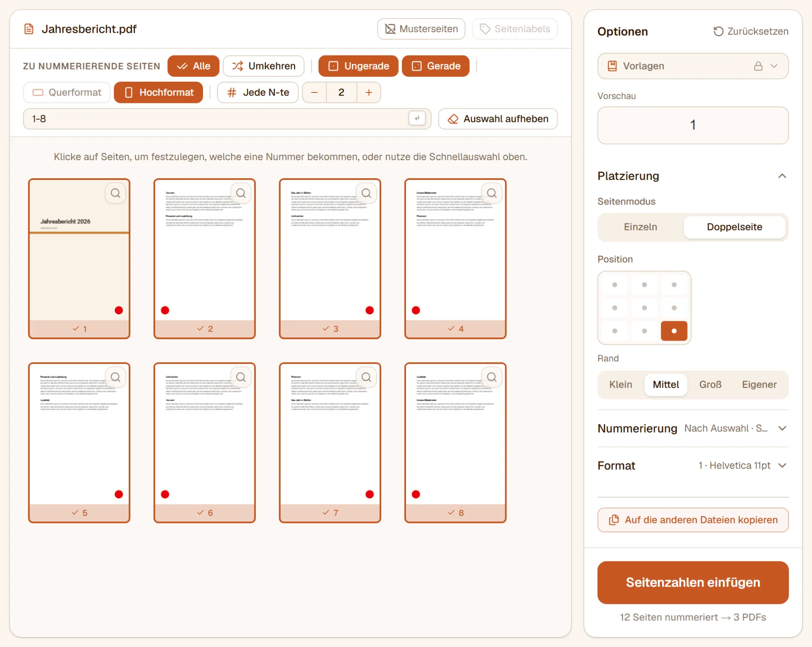Enlarge page 4 with its magnifier icon
This screenshot has height=647, width=812.
pos(492,193)
